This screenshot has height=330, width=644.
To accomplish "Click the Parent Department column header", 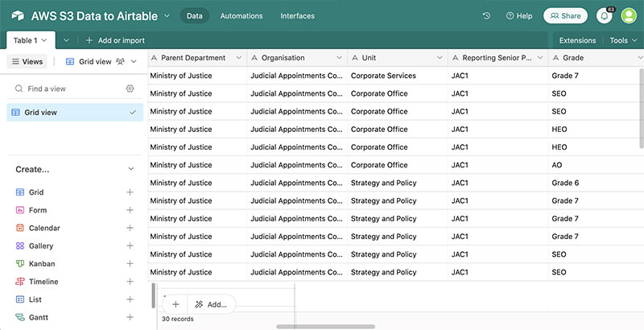I will 197,58.
